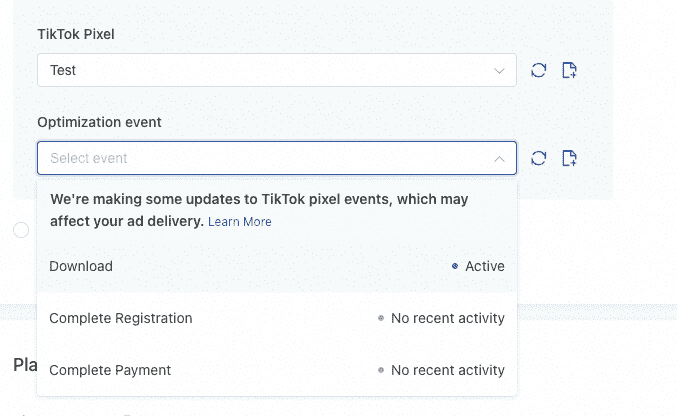Click the up chevron in Select event field
Screen dimensions: 677x416
[x=499, y=159]
